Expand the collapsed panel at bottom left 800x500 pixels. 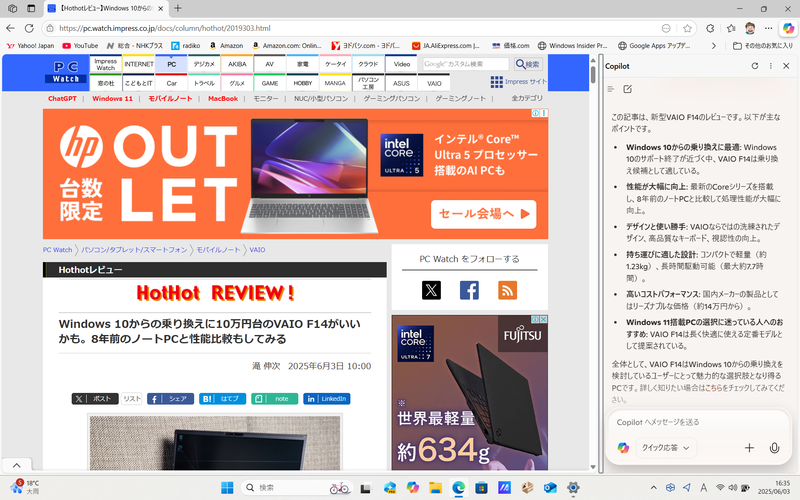[16, 465]
